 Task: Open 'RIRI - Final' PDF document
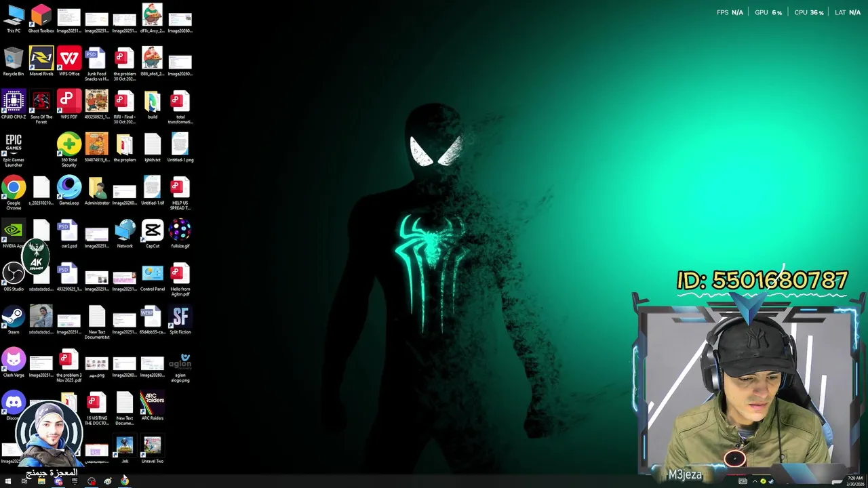click(125, 107)
